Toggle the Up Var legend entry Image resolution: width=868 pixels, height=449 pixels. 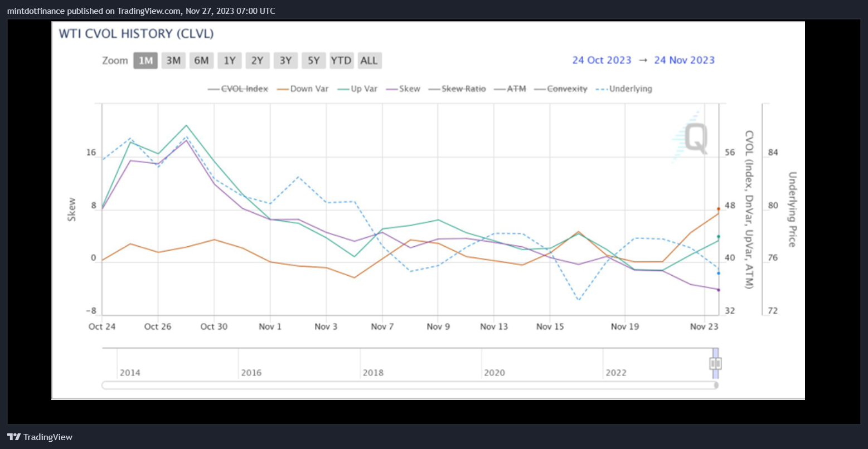357,89
